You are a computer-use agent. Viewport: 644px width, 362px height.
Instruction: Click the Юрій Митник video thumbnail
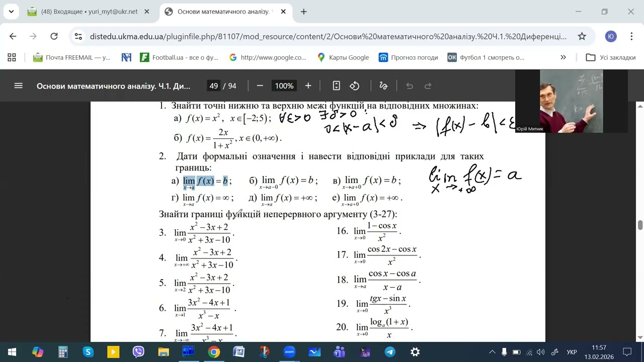(x=572, y=101)
